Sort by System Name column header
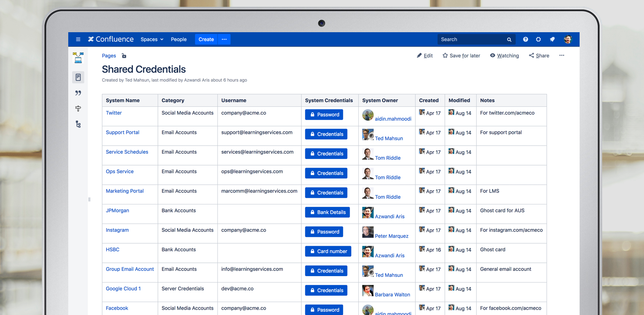 122,100
